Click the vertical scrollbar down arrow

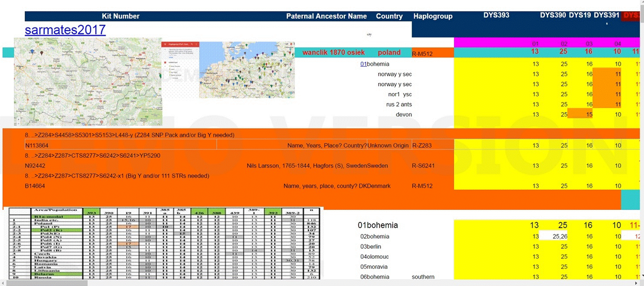[641, 276]
